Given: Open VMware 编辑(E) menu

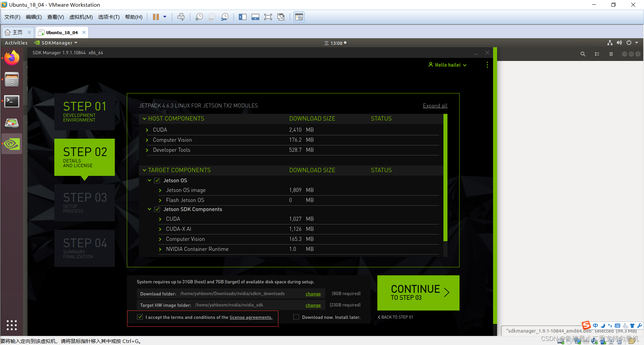Looking at the screenshot, I should tap(34, 17).
